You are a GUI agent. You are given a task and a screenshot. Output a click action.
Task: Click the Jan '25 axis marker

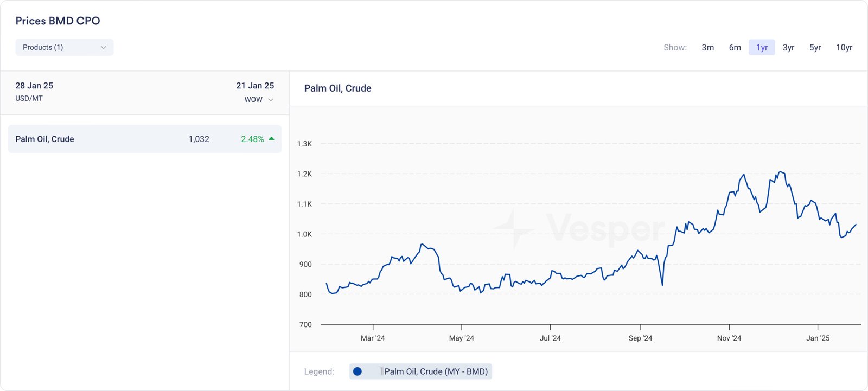coord(818,338)
